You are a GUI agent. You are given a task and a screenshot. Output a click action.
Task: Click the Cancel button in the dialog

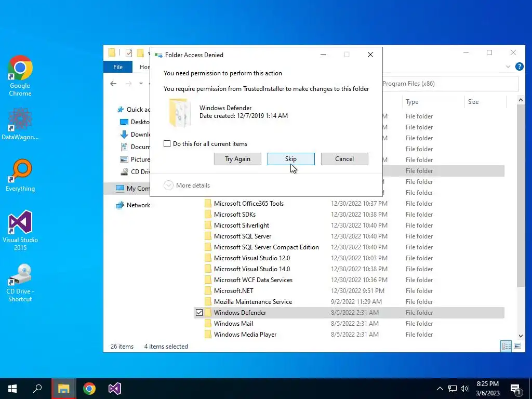point(344,159)
